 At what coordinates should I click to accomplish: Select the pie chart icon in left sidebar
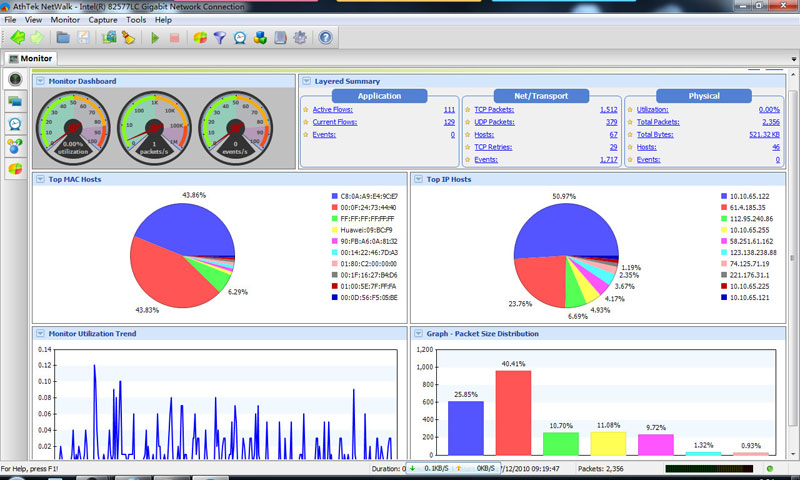(16, 168)
